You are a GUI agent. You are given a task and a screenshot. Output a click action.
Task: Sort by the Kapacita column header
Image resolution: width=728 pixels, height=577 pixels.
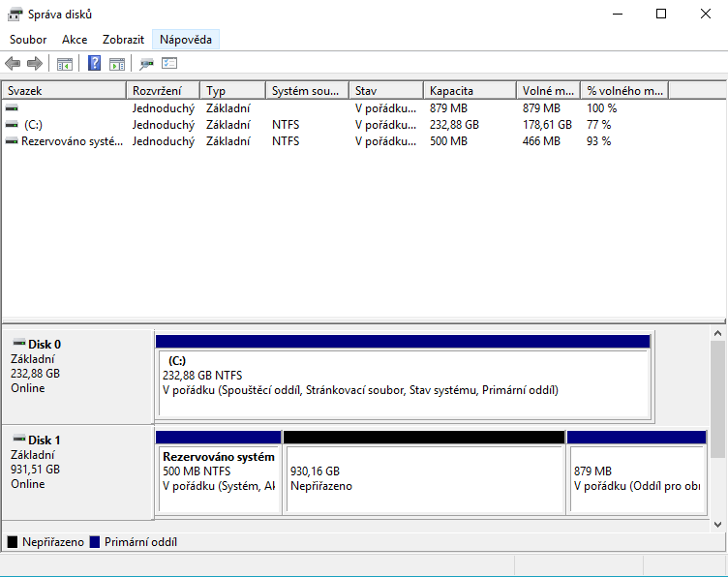tap(470, 90)
